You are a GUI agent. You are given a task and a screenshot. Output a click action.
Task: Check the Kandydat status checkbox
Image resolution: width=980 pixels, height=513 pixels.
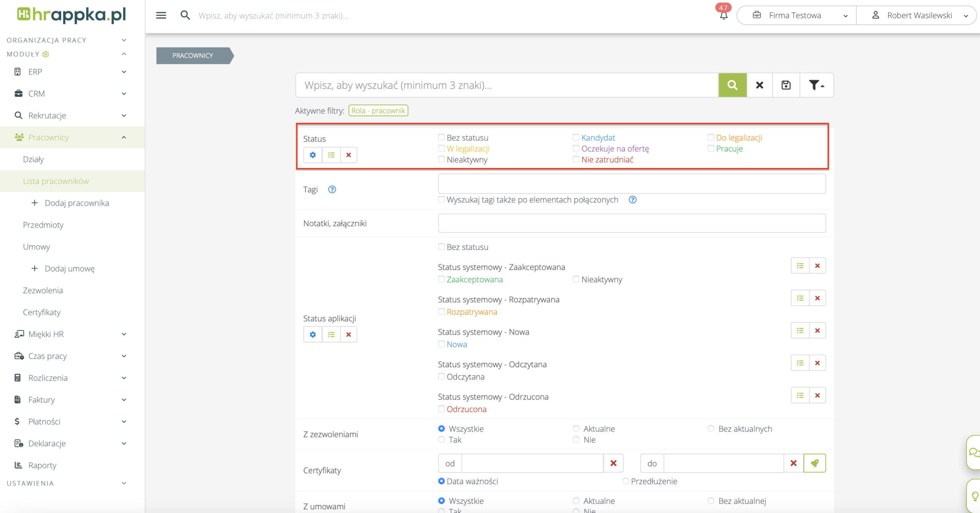coord(576,137)
